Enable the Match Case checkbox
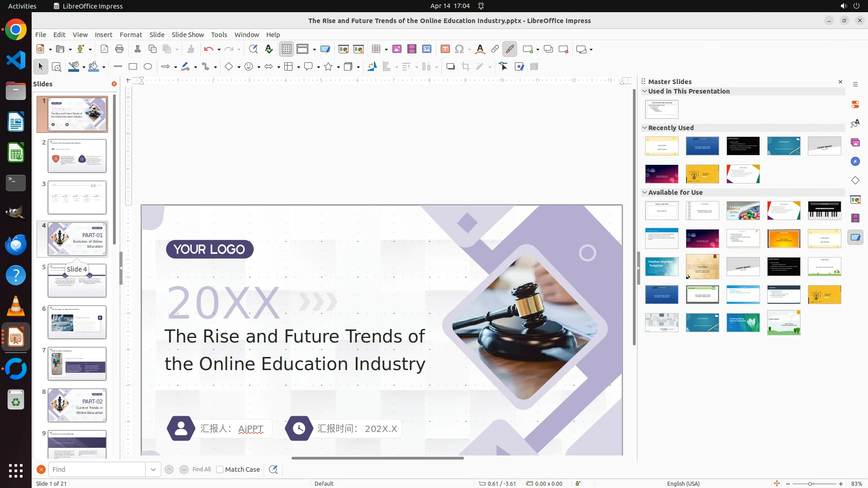 click(220, 469)
